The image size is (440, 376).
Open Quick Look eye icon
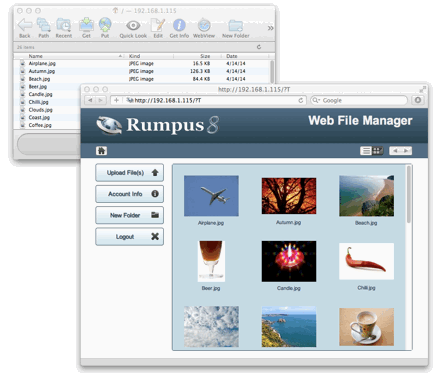coord(133,25)
